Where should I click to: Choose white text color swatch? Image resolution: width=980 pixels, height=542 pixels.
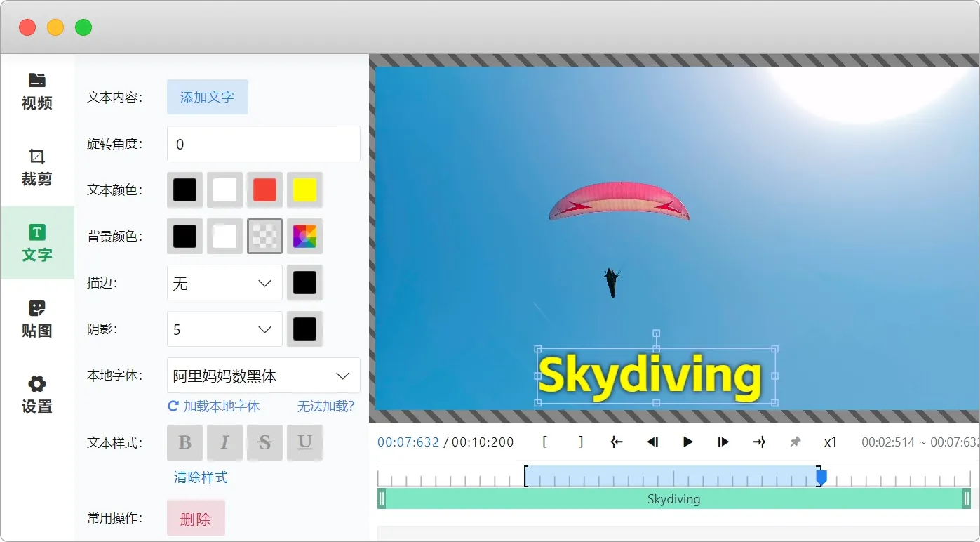click(225, 190)
